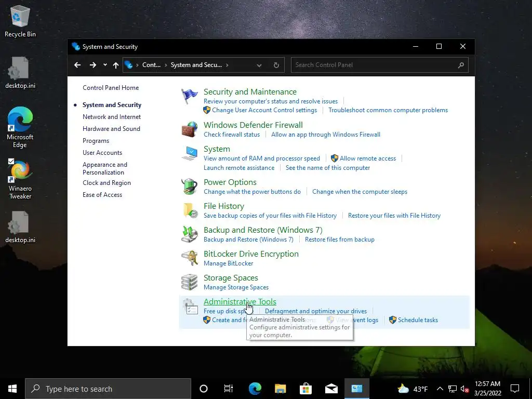Open Restore files from backup link
This screenshot has width=532, height=399.
[340, 239]
